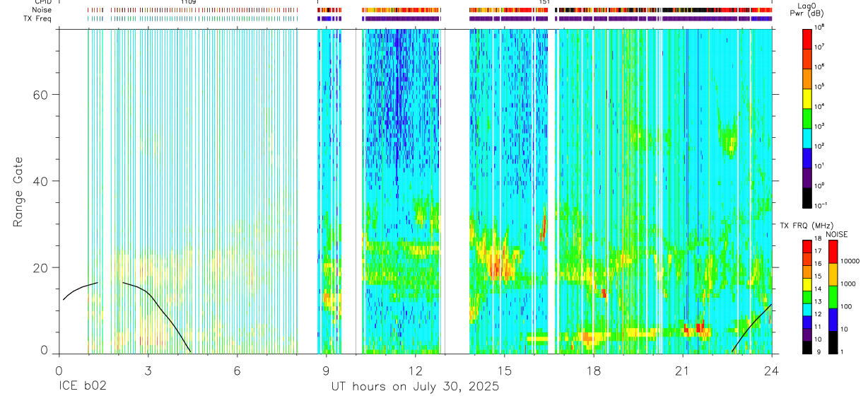The image size is (868, 401).
Task: Click the 20 tick label on Range Gate axis
Action: (x=42, y=268)
